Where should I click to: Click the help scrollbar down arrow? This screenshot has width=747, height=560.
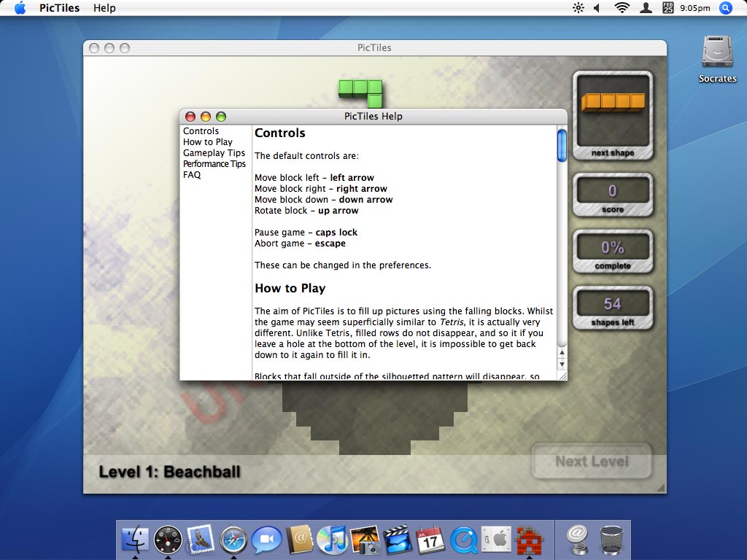pos(562,365)
